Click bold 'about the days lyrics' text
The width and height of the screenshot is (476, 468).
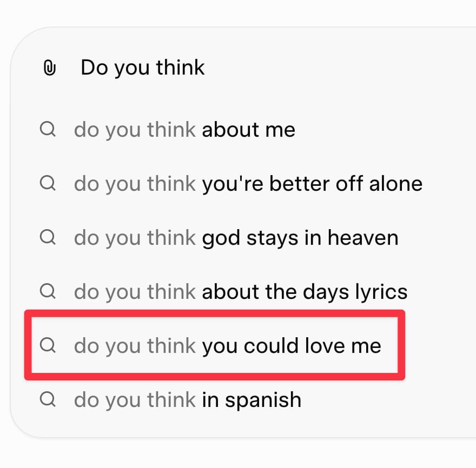tap(305, 292)
